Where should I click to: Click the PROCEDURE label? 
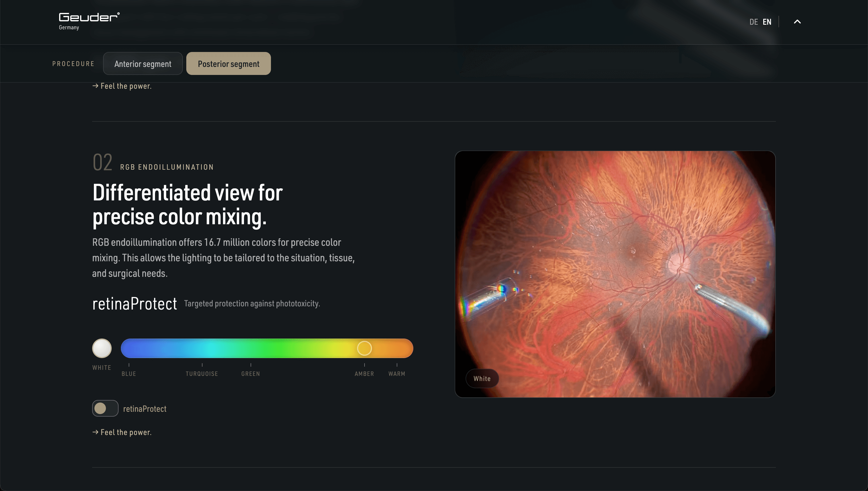73,64
